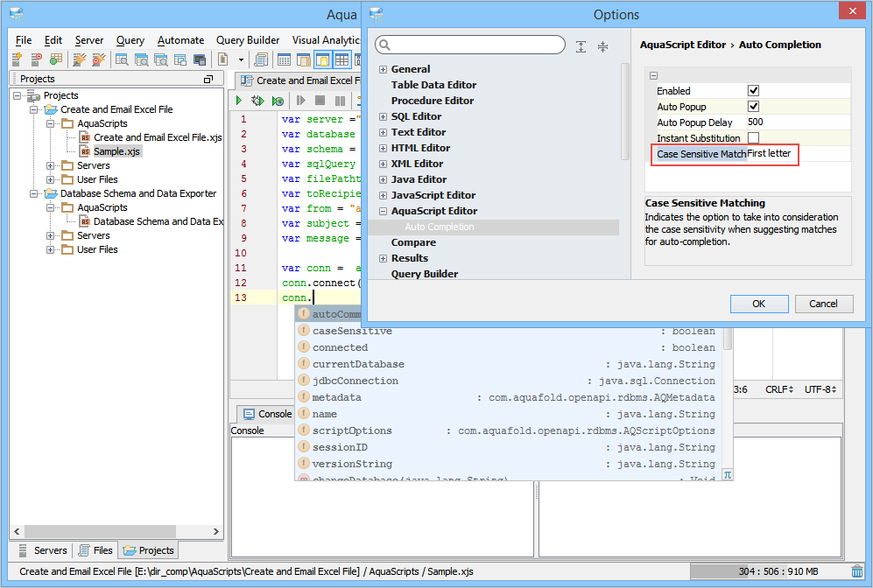The image size is (873, 588).
Task: Switch to the Servers bottom tab
Action: point(44,550)
